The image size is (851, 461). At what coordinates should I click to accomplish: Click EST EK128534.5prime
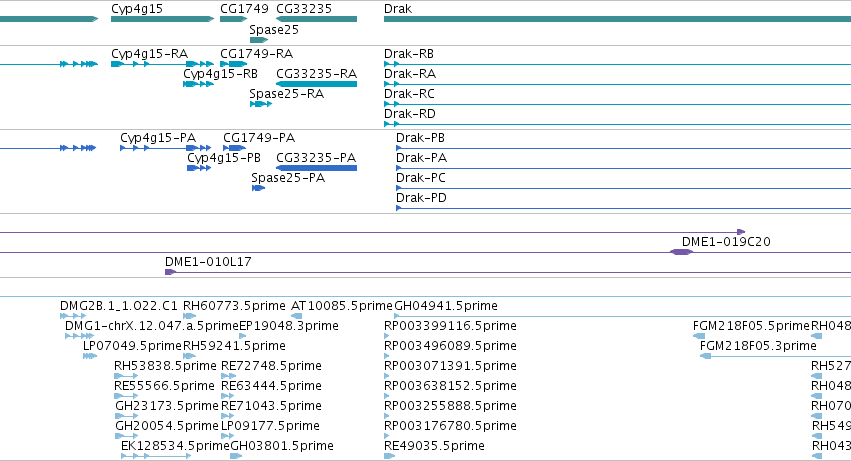pos(175,447)
